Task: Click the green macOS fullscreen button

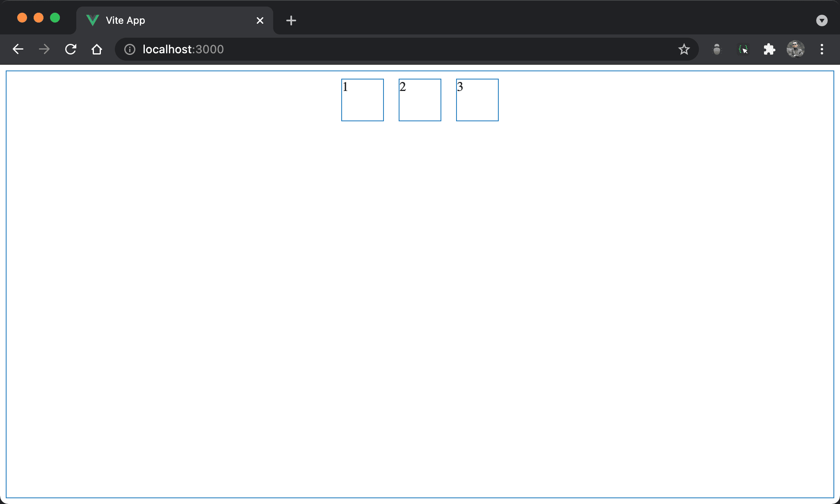Action: tap(55, 18)
